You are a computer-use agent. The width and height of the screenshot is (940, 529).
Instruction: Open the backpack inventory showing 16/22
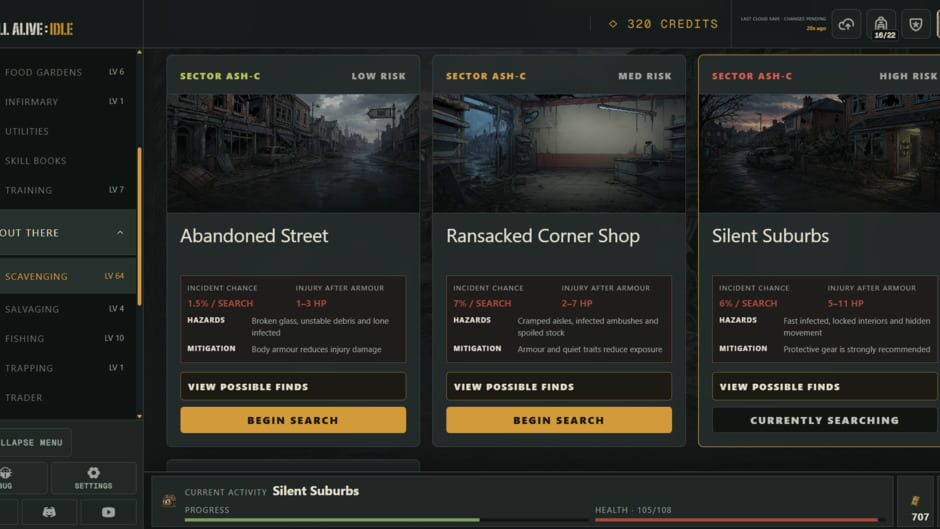click(x=881, y=25)
